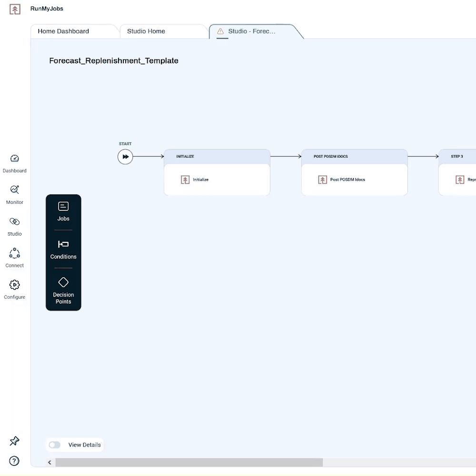Click the pin icon in sidebar

(14, 441)
